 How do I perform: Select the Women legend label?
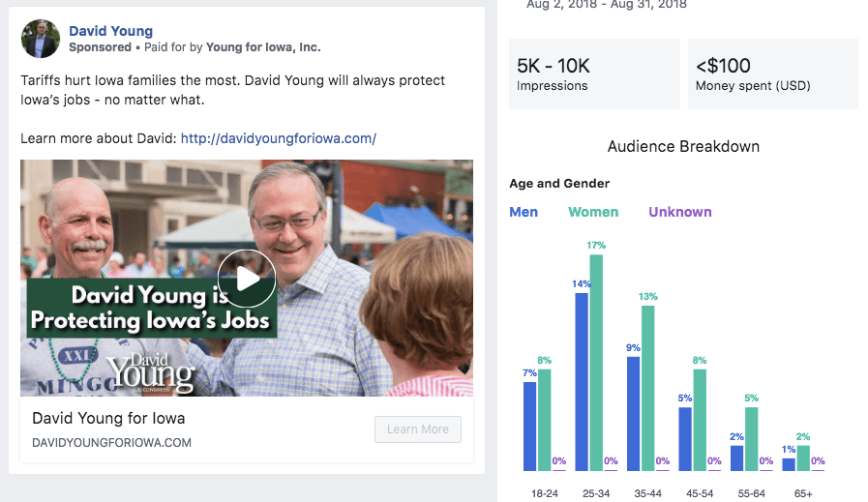(593, 212)
